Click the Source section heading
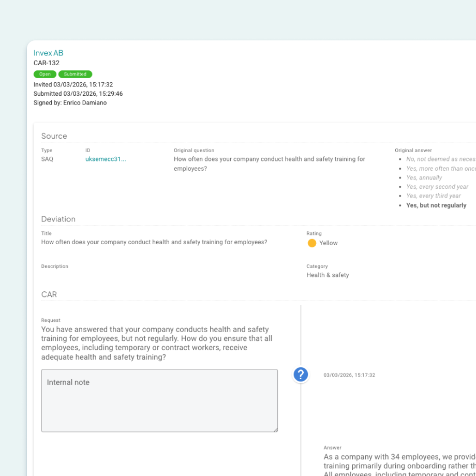Image resolution: width=476 pixels, height=476 pixels. pyautogui.click(x=54, y=136)
